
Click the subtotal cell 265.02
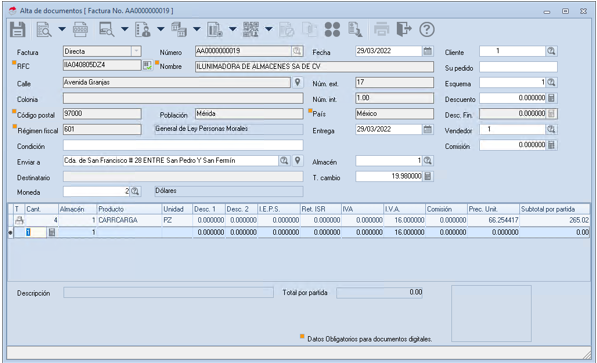tap(555, 220)
